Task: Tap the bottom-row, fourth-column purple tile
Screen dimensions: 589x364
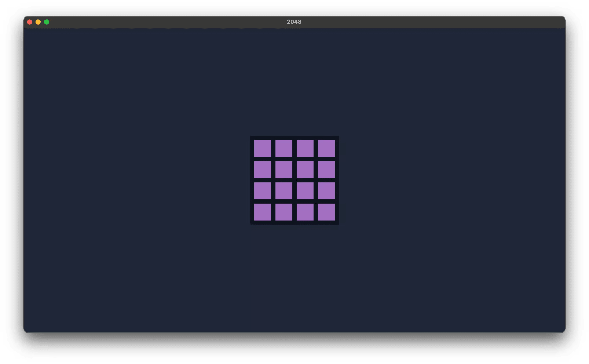Action: [326, 212]
